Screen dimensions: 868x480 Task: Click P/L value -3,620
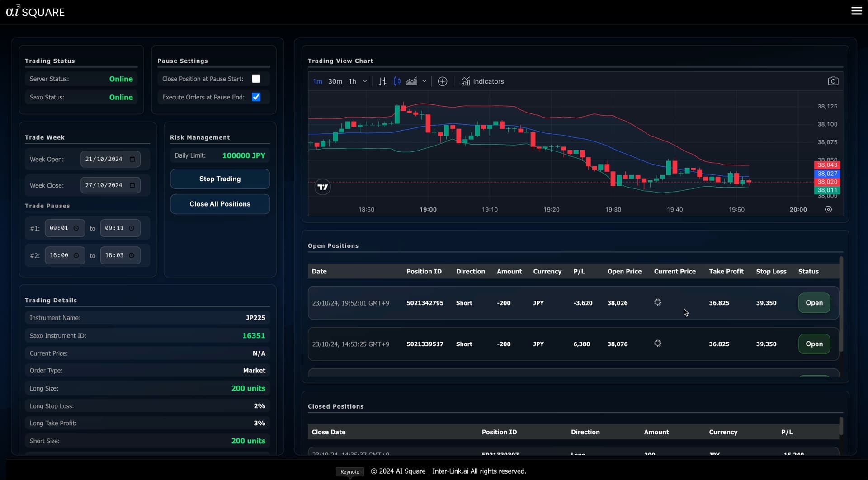pos(583,303)
